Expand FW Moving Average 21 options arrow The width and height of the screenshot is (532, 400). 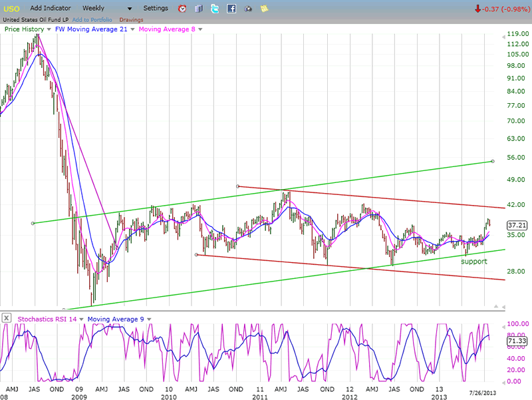tap(132, 29)
